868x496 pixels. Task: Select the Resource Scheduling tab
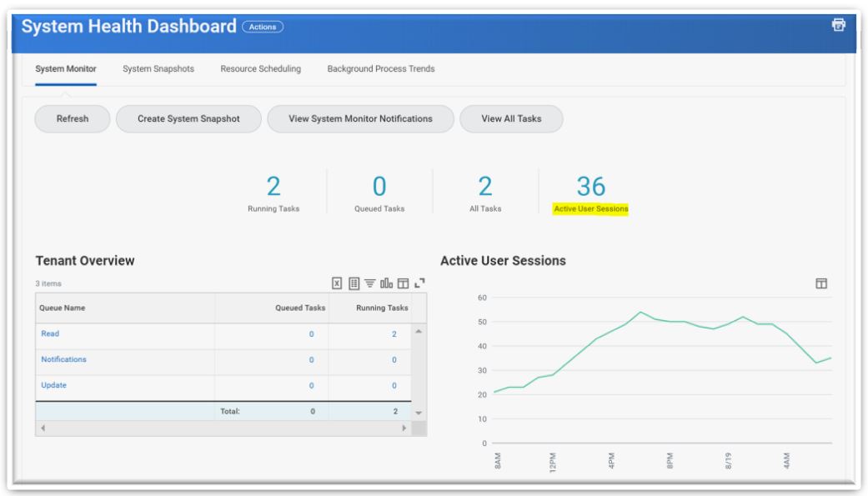(259, 71)
